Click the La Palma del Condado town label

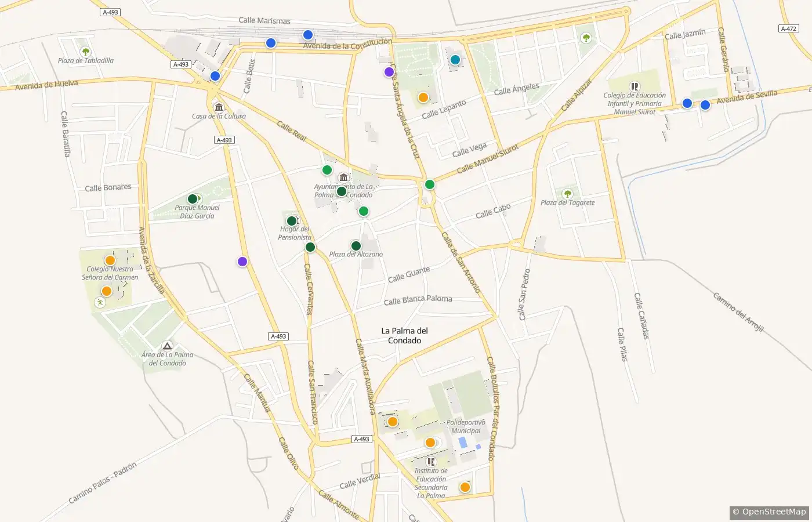pos(404,335)
